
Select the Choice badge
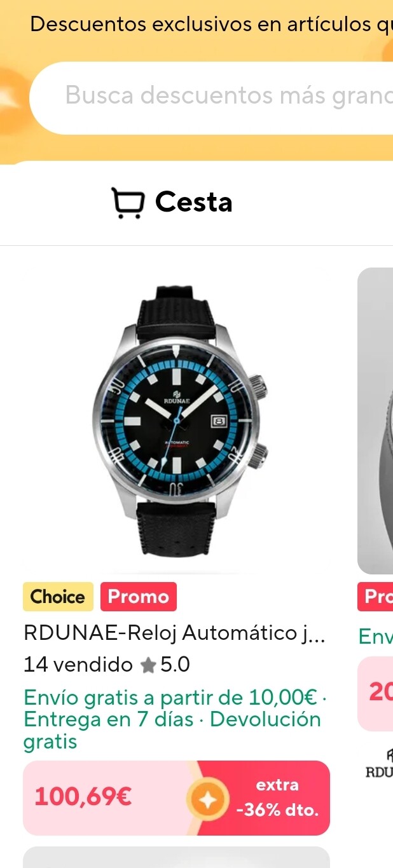click(x=58, y=597)
